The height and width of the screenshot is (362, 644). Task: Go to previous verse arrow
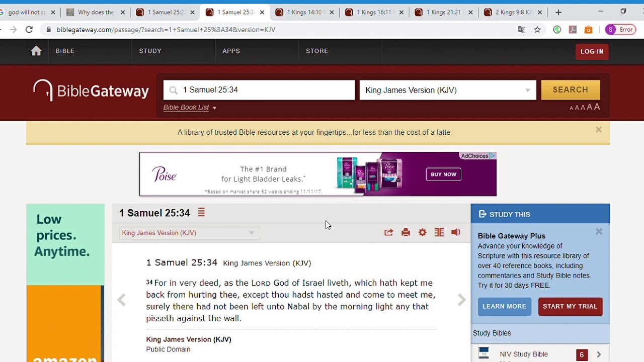tap(121, 300)
